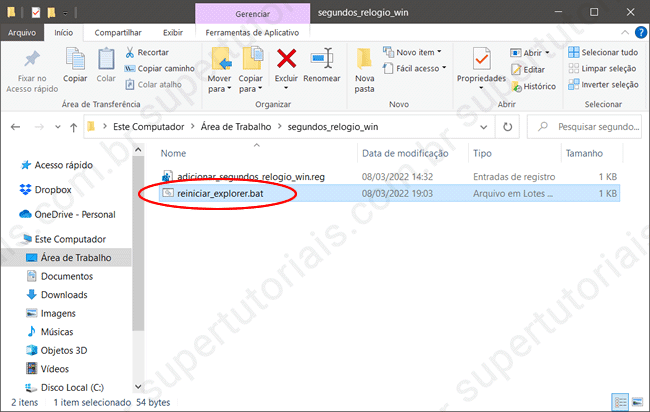This screenshot has width=650, height=412.
Task: Expand the Mover para dropdown
Action: pyautogui.click(x=220, y=88)
